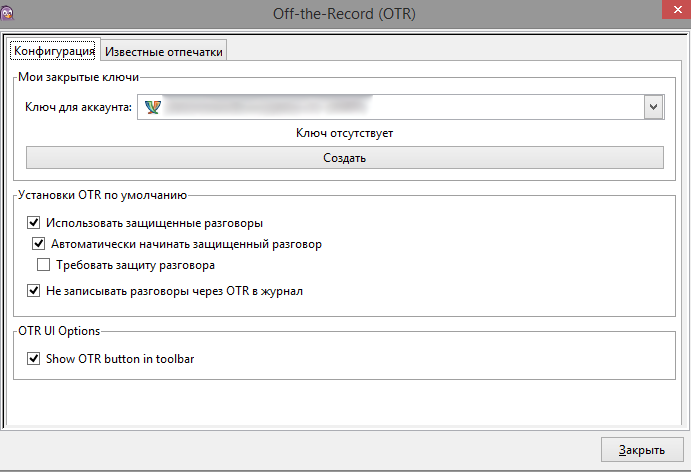Close the OTR window with the red X
Image resolution: width=691 pixels, height=472 pixels.
[x=668, y=10]
